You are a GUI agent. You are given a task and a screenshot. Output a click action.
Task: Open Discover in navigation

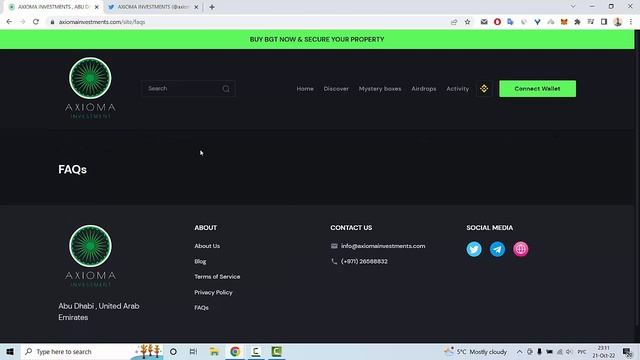coord(336,89)
